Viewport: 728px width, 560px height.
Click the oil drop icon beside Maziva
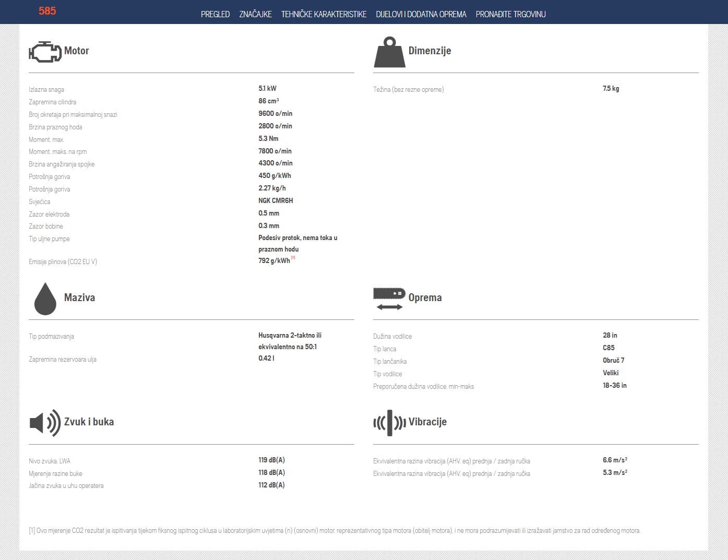(x=45, y=299)
